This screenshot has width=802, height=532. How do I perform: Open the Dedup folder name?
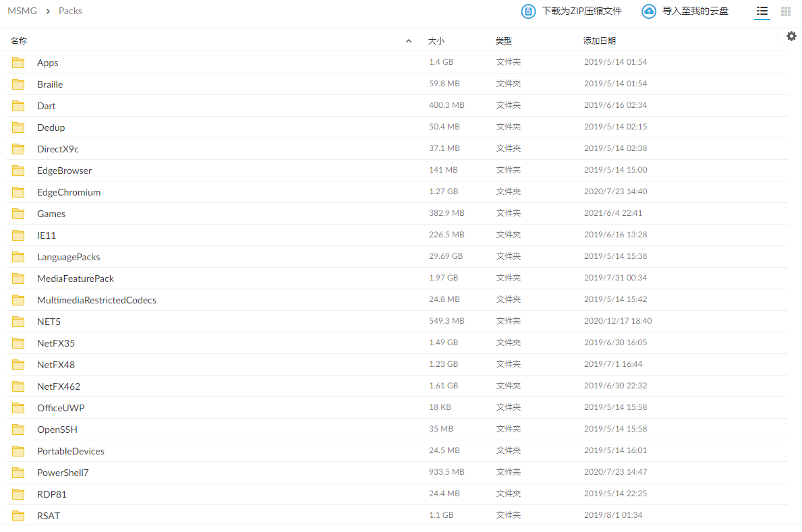(x=51, y=127)
